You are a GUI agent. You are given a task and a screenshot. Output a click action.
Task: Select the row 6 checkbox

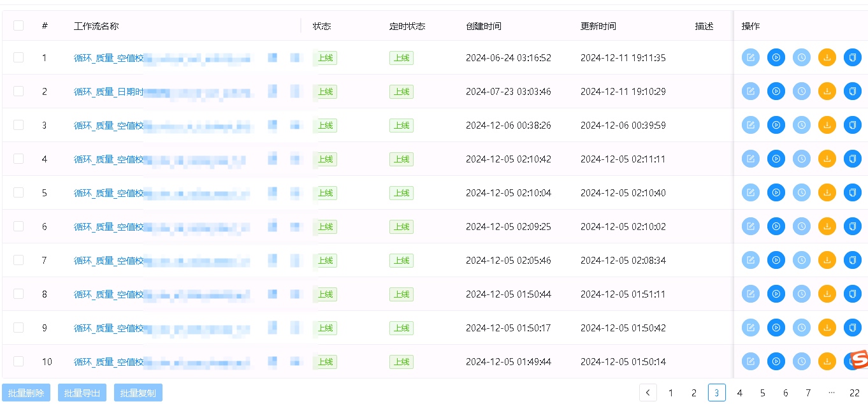tap(18, 226)
